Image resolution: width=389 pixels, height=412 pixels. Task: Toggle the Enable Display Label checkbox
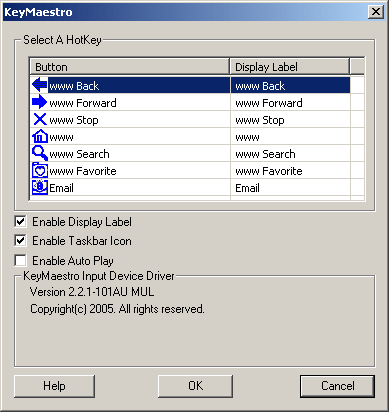(x=20, y=222)
